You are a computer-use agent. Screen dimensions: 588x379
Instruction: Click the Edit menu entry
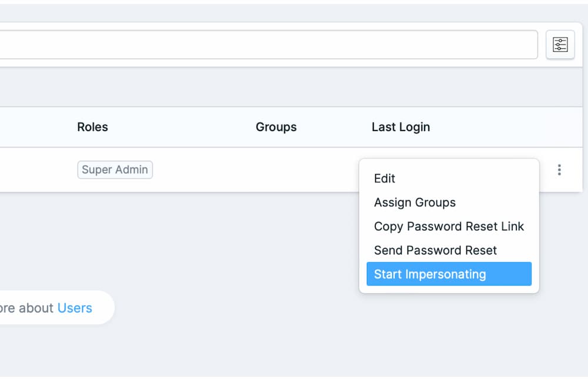384,179
